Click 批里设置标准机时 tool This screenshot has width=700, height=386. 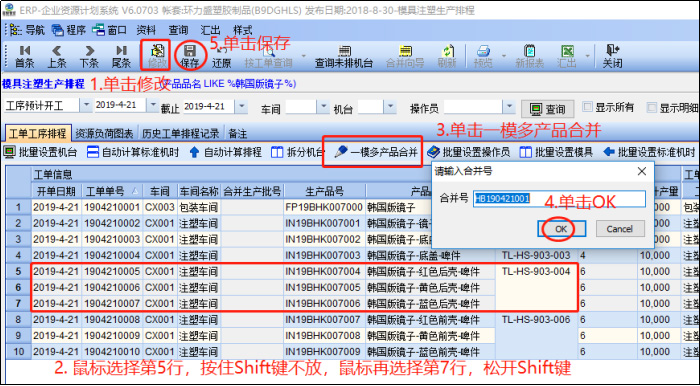(649, 152)
